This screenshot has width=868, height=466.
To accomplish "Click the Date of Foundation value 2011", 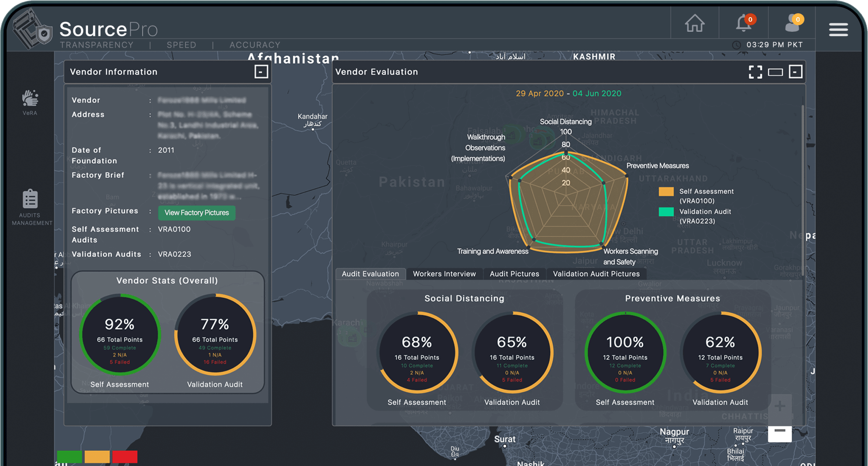I will click(x=166, y=150).
